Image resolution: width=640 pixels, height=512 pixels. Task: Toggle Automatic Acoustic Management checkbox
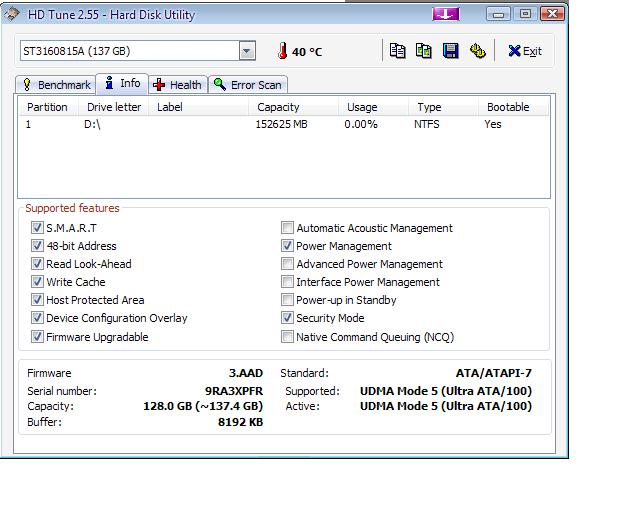click(x=287, y=228)
